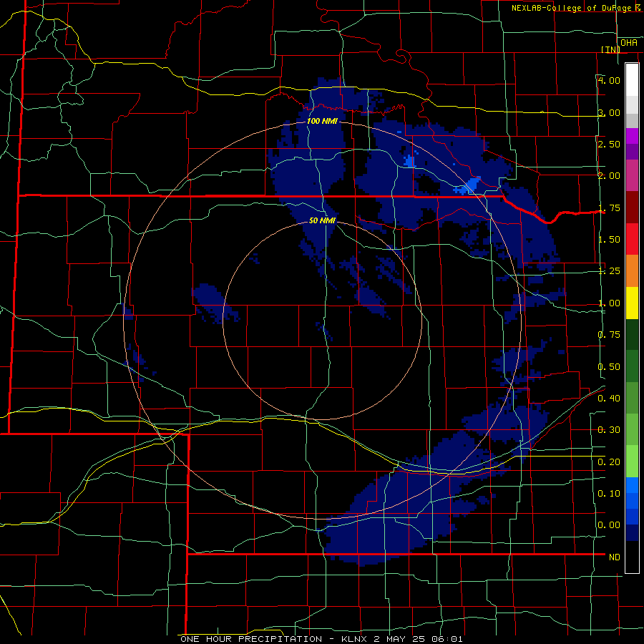Select the orange legend color swatch
This screenshot has width=644, height=644.
pos(632,270)
